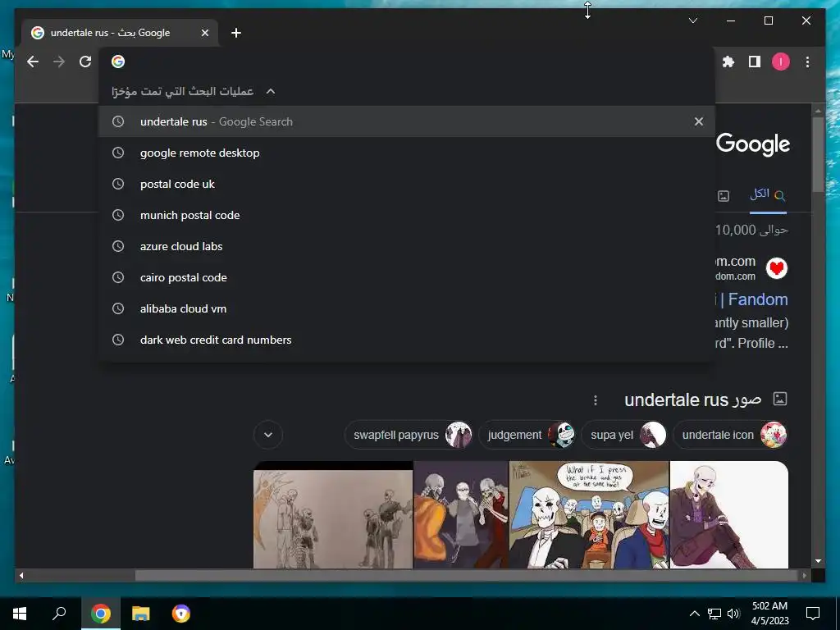Switch to the الكل search tab
This screenshot has width=840, height=630.
click(x=768, y=194)
